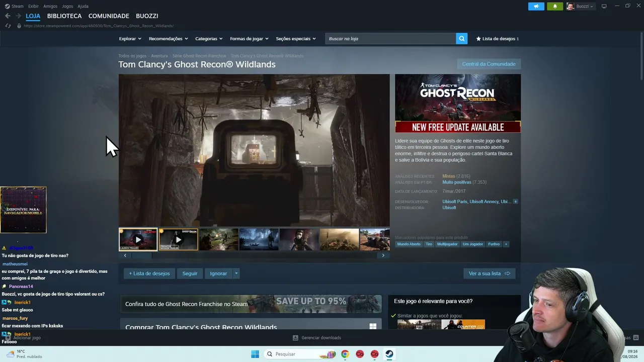Open the Steam menu
Image resolution: width=644 pixels, height=362 pixels.
(14, 6)
